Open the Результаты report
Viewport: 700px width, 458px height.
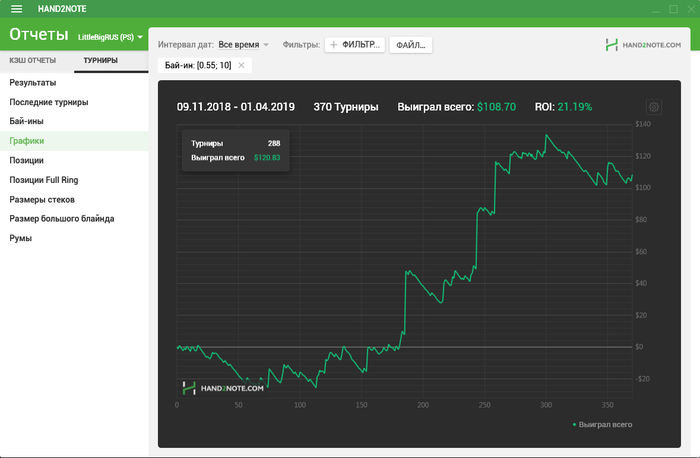pyautogui.click(x=74, y=83)
